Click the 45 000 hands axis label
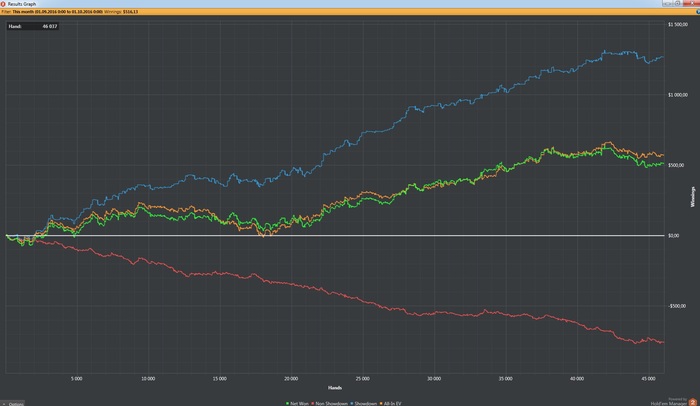Image resolution: width=700 pixels, height=406 pixels. [648, 379]
